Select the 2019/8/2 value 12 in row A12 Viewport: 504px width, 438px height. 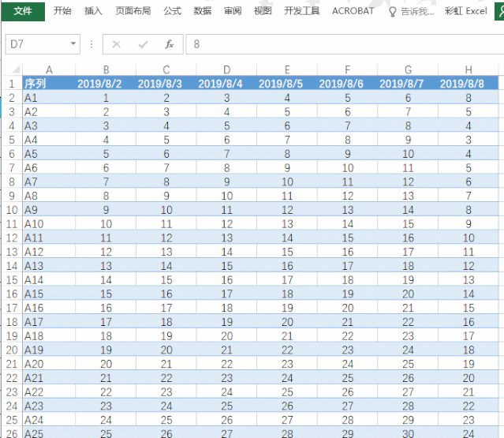pos(106,252)
